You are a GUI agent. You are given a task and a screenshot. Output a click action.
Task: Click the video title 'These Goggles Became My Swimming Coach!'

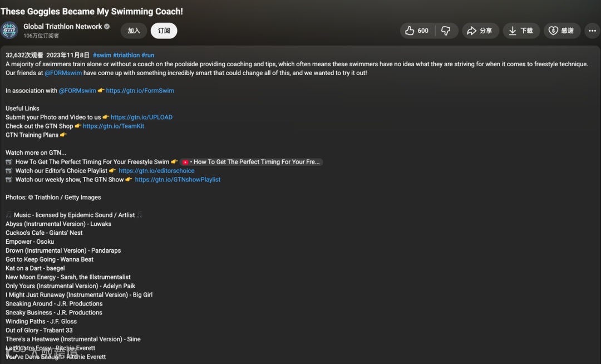[x=92, y=12]
